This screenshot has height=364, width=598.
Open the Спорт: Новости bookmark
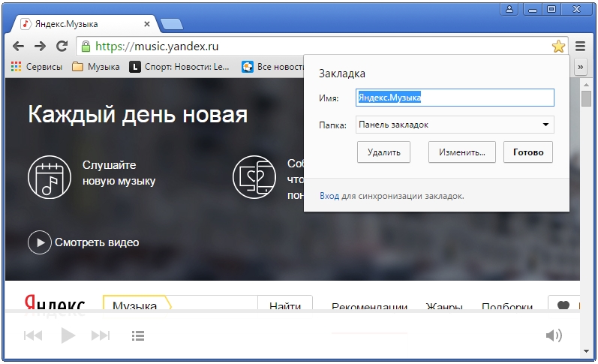tap(179, 67)
